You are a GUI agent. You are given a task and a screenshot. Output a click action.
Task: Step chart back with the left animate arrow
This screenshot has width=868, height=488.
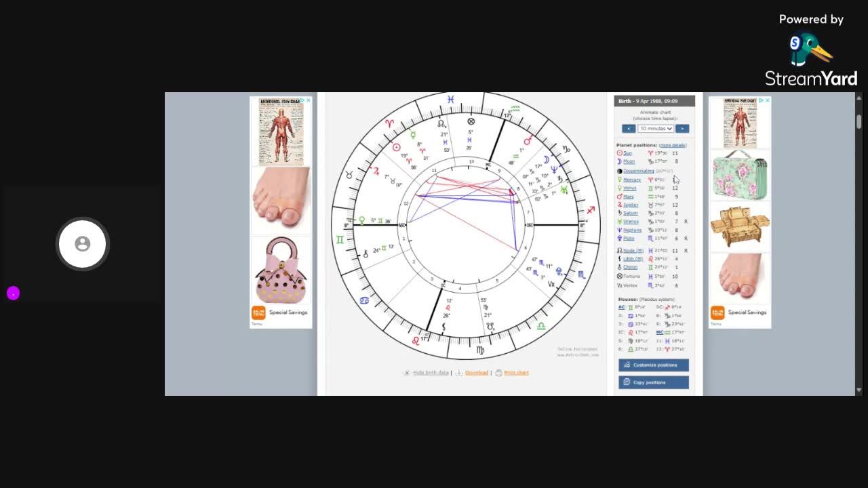[x=629, y=128]
